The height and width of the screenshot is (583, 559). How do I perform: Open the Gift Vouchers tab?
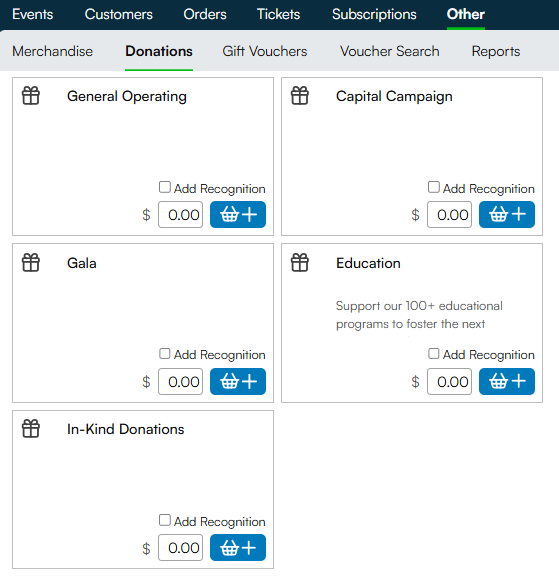coord(265,51)
